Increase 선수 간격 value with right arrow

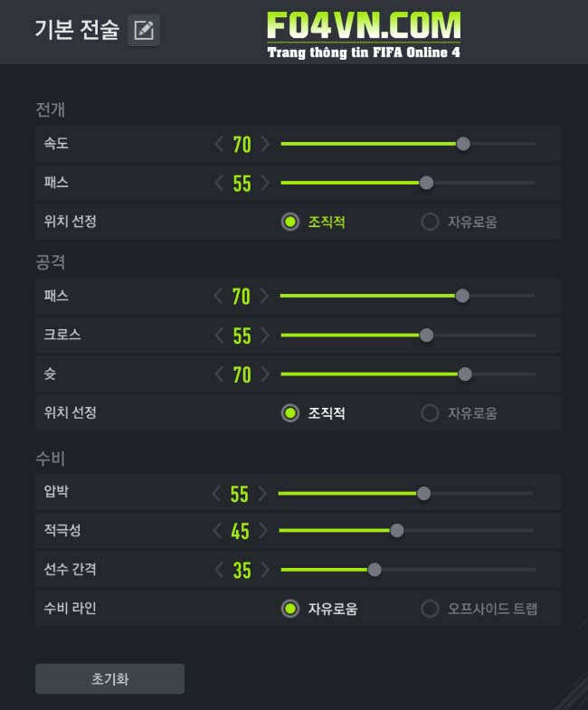pyautogui.click(x=265, y=570)
